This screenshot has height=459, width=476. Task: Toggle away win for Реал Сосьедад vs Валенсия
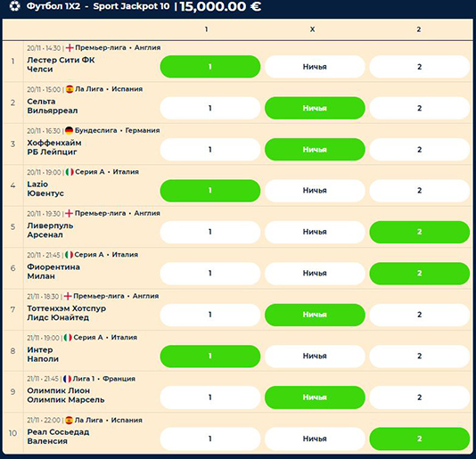[x=420, y=439]
